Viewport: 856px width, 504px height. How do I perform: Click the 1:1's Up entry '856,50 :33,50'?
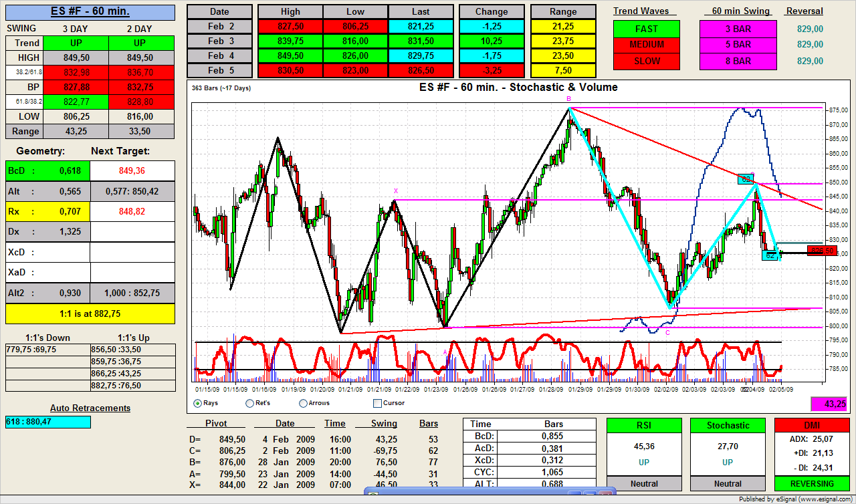coord(132,349)
